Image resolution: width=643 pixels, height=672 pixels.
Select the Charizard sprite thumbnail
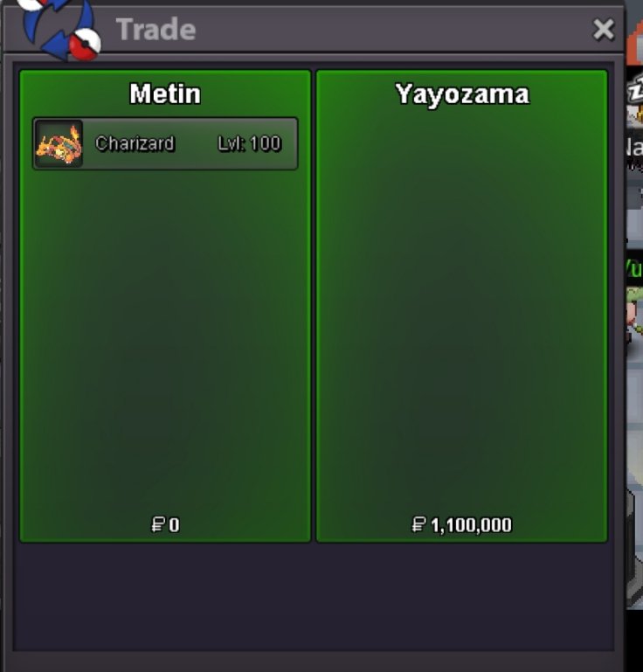[59, 143]
